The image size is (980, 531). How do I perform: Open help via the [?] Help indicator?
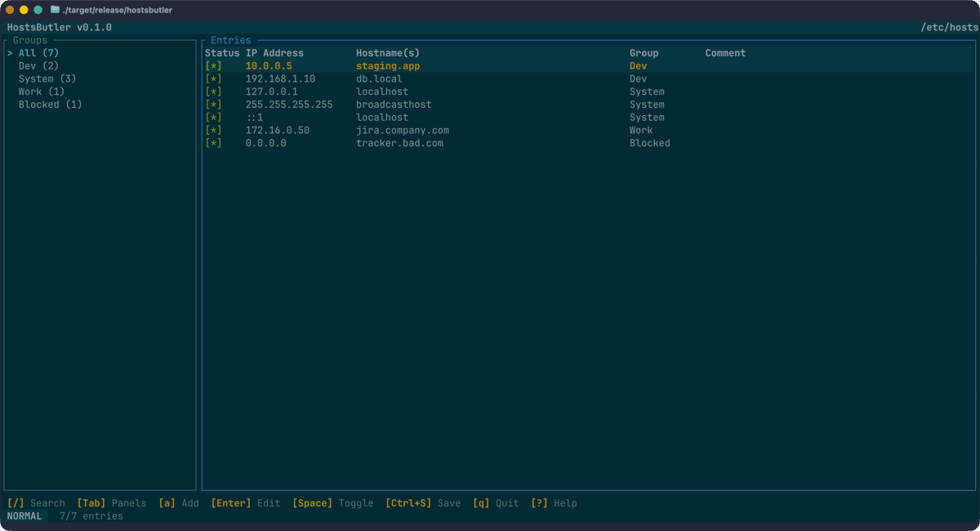coord(554,502)
